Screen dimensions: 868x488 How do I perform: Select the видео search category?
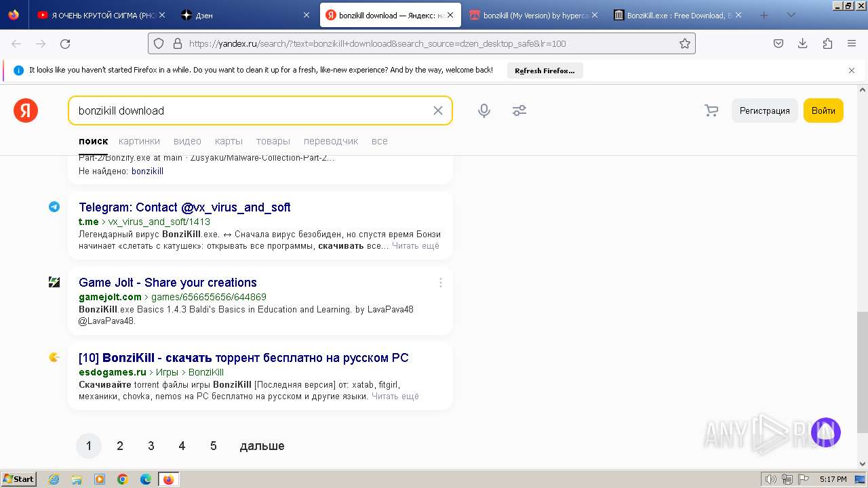(187, 141)
